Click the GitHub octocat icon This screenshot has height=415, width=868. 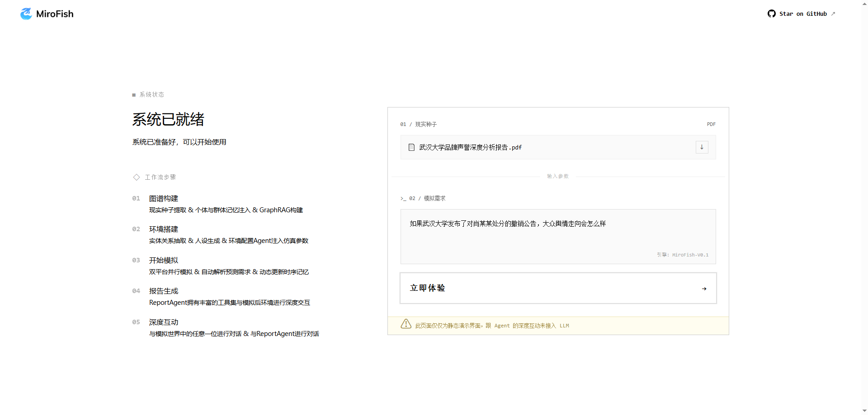point(772,14)
